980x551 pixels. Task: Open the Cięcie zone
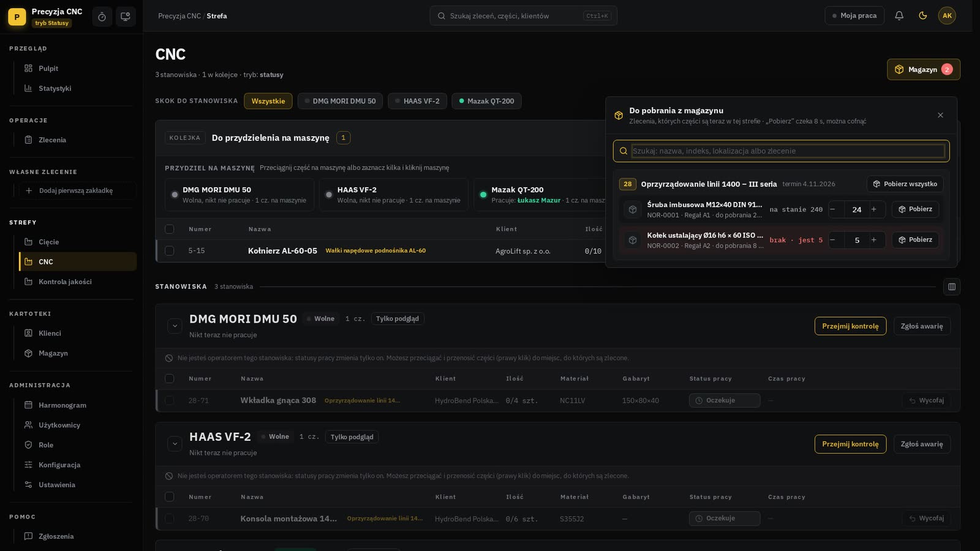pos(78,242)
